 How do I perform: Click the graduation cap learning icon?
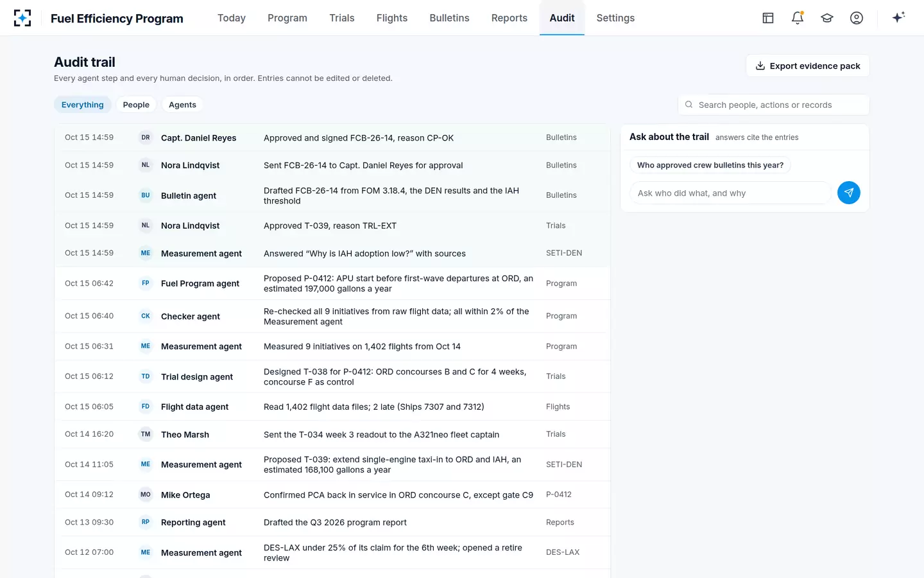point(827,18)
